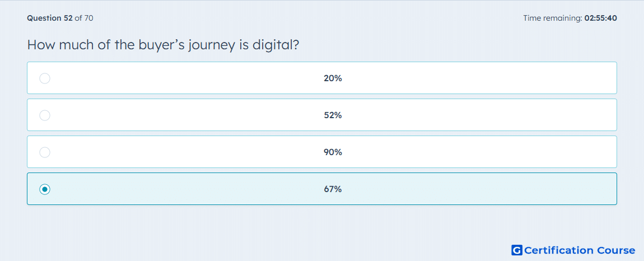Viewport: 644px width, 261px height.
Task: Click the "Time remaining:" label
Action: click(552, 18)
